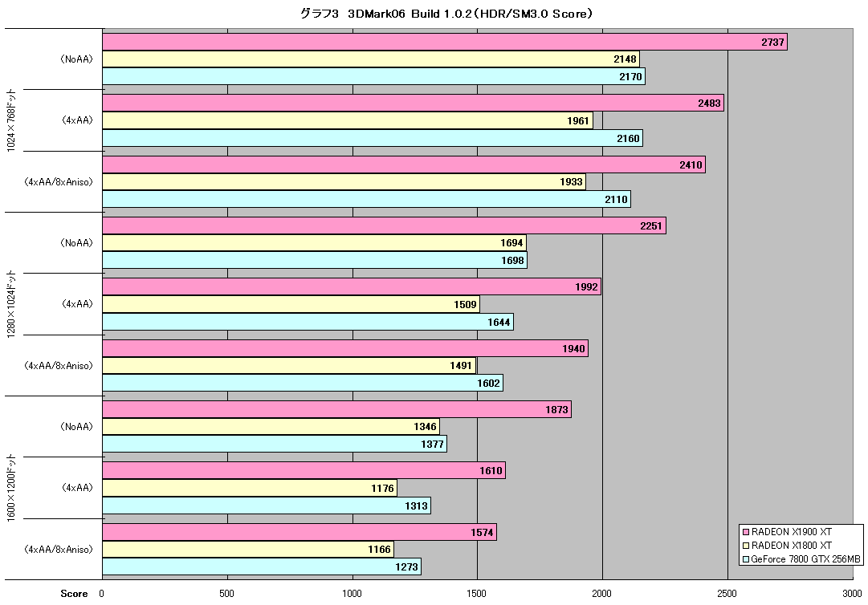Screen dimensions: 868x605
Task: Click the pink RADEON X1900 XT legend swatch
Action: (746, 532)
